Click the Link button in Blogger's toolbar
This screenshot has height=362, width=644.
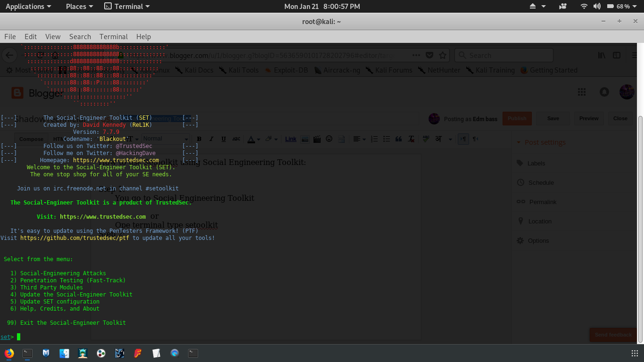click(291, 139)
